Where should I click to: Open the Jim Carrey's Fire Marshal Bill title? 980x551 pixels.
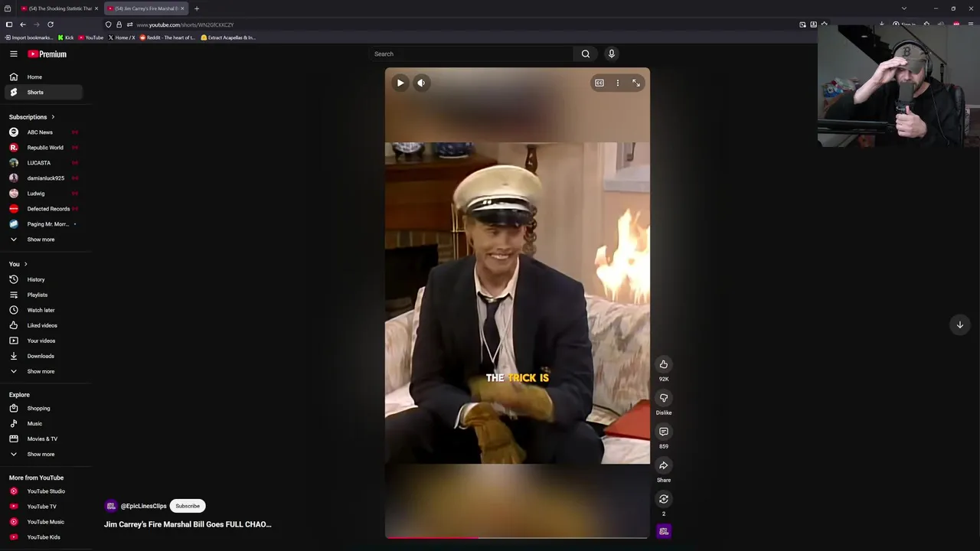[188, 524]
